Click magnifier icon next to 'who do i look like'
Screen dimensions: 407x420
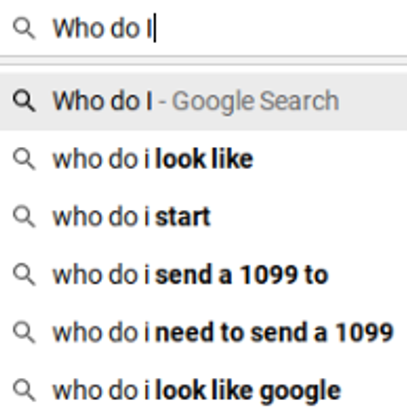(24, 159)
